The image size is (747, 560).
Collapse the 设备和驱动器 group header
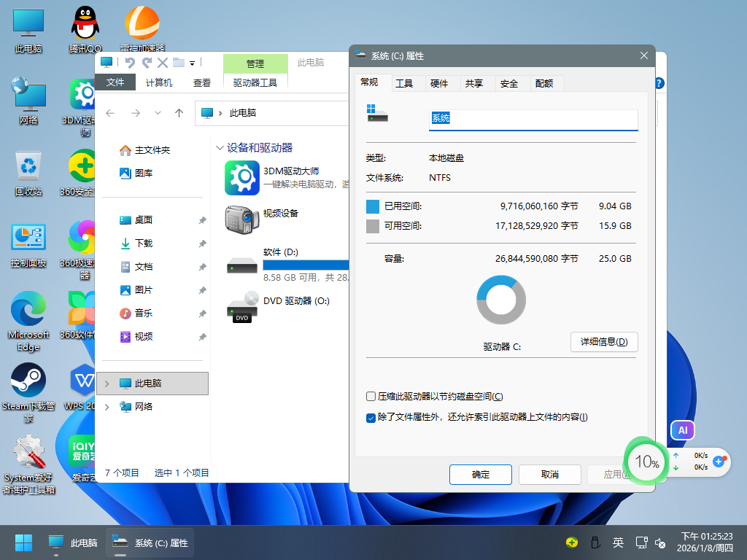[220, 148]
